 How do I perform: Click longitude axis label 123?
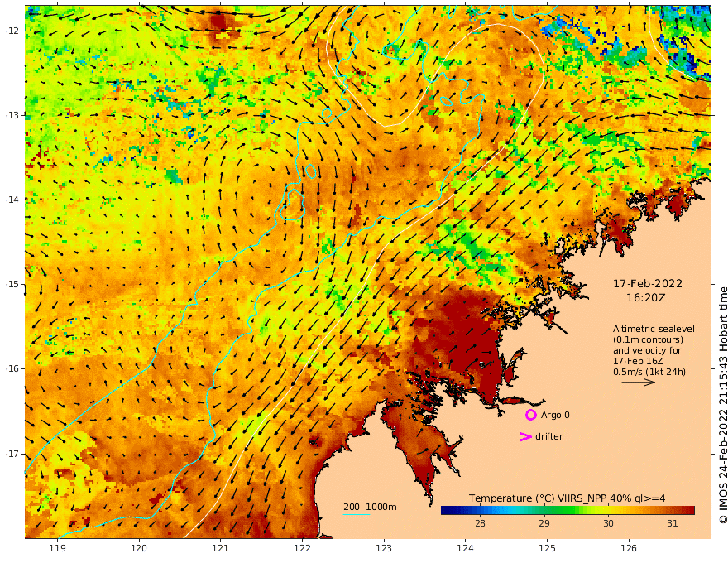tap(384, 548)
